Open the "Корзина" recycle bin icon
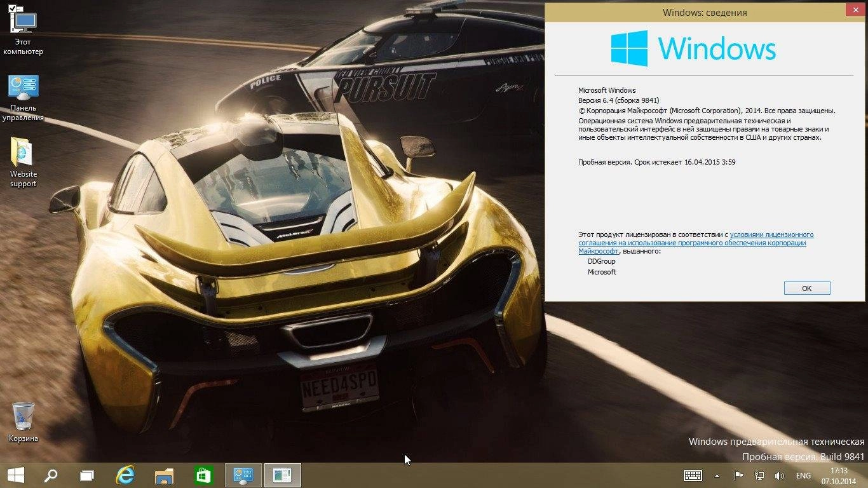 tap(24, 423)
